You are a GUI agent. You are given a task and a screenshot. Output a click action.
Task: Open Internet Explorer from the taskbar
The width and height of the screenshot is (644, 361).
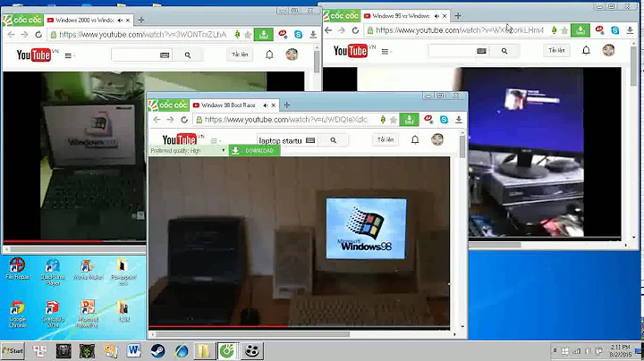tap(181, 351)
